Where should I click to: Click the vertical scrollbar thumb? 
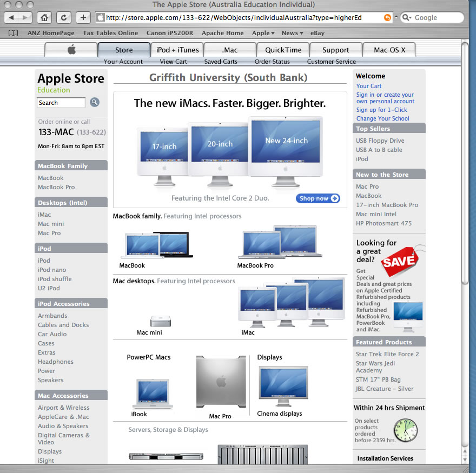465,164
